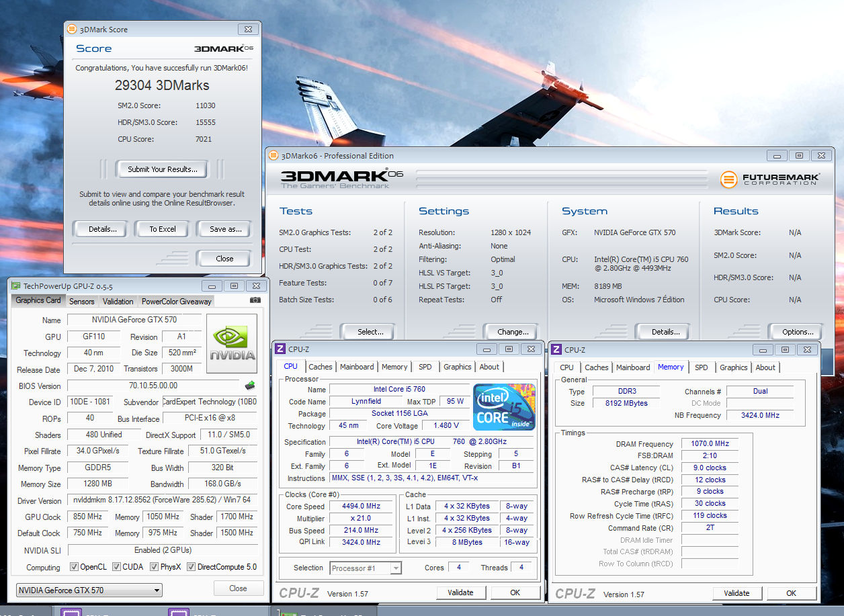The width and height of the screenshot is (844, 616).
Task: Click the BIOS Version 70.10.55.00.00 field
Action: click(x=154, y=386)
